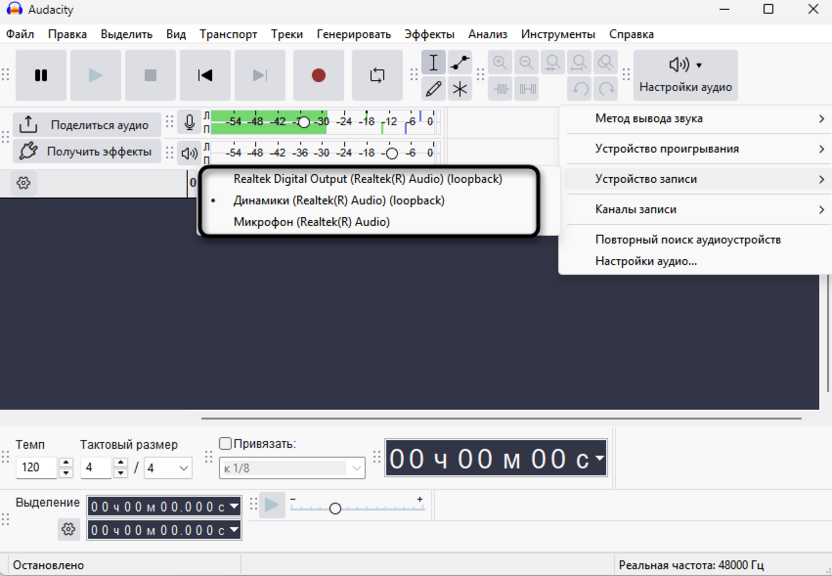Click the Record button
The height and width of the screenshot is (576, 832).
tap(318, 75)
